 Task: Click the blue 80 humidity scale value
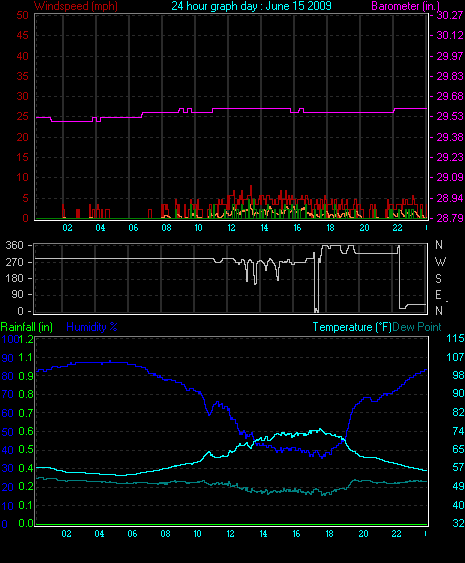tap(8, 377)
